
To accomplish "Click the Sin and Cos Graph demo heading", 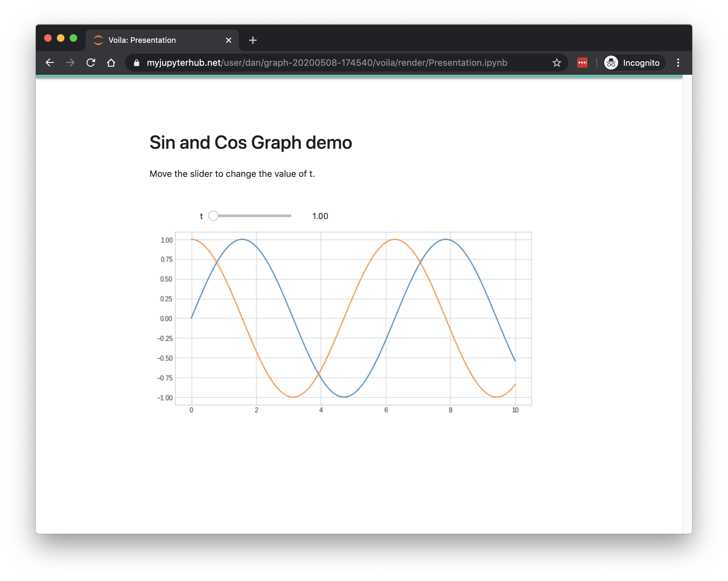I will 251,142.
